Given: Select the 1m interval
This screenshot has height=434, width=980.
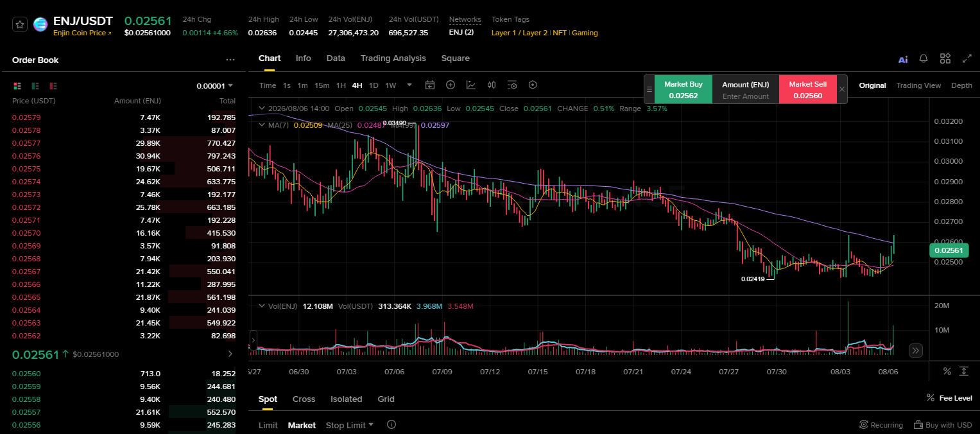Looking at the screenshot, I should (302, 85).
